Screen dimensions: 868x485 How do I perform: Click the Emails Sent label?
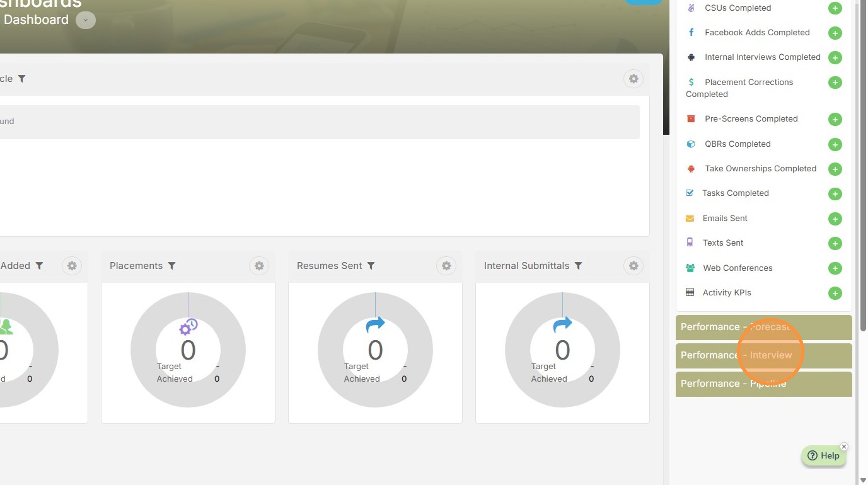click(x=725, y=219)
